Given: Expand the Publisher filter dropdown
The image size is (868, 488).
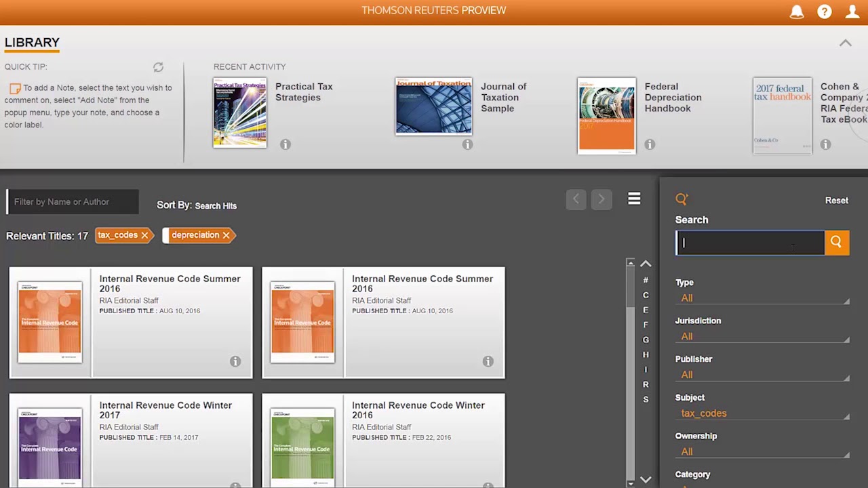Looking at the screenshot, I should point(762,375).
